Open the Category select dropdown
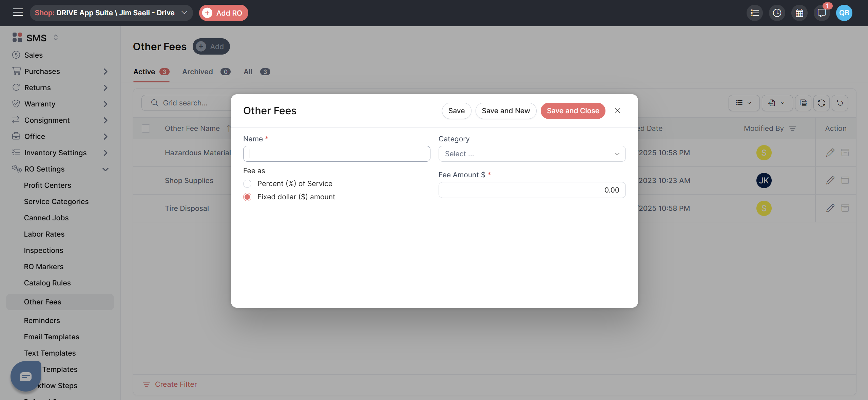 coord(532,154)
